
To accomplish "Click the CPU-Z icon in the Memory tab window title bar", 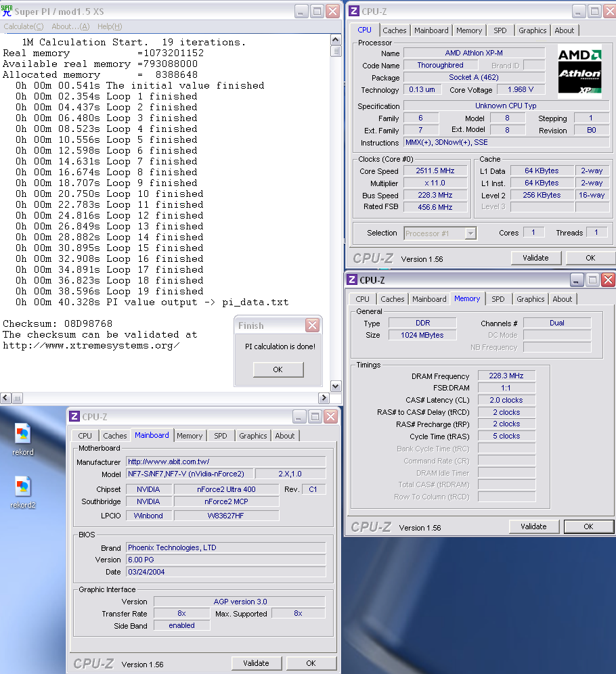I will tap(352, 280).
